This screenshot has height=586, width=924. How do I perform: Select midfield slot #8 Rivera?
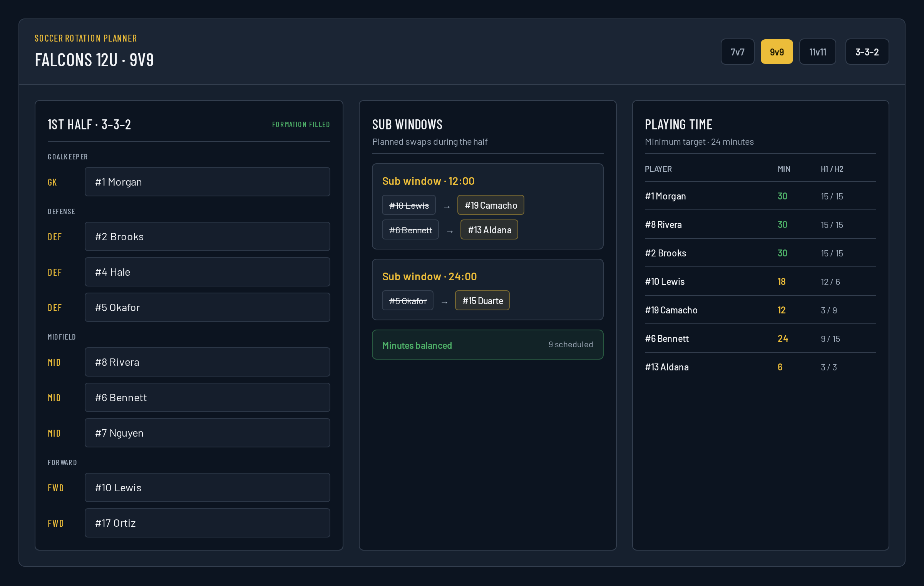click(x=207, y=362)
